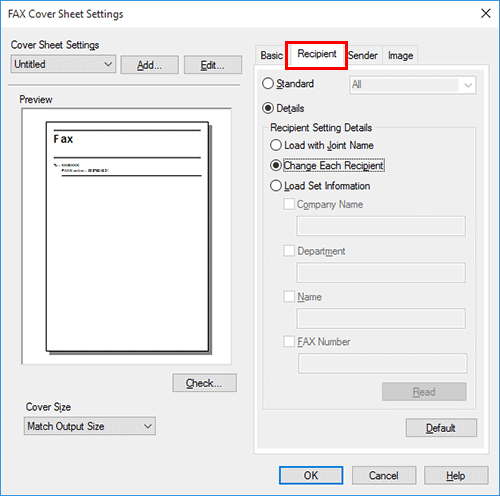Screen dimensions: 500x496
Task: Expand the Match Output Size dropdown
Action: [90, 426]
